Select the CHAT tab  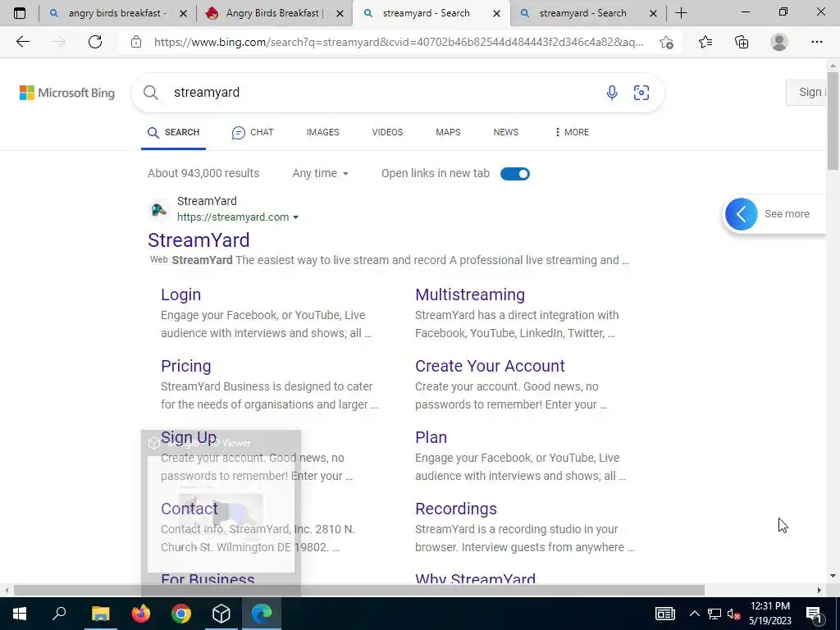coord(253,132)
